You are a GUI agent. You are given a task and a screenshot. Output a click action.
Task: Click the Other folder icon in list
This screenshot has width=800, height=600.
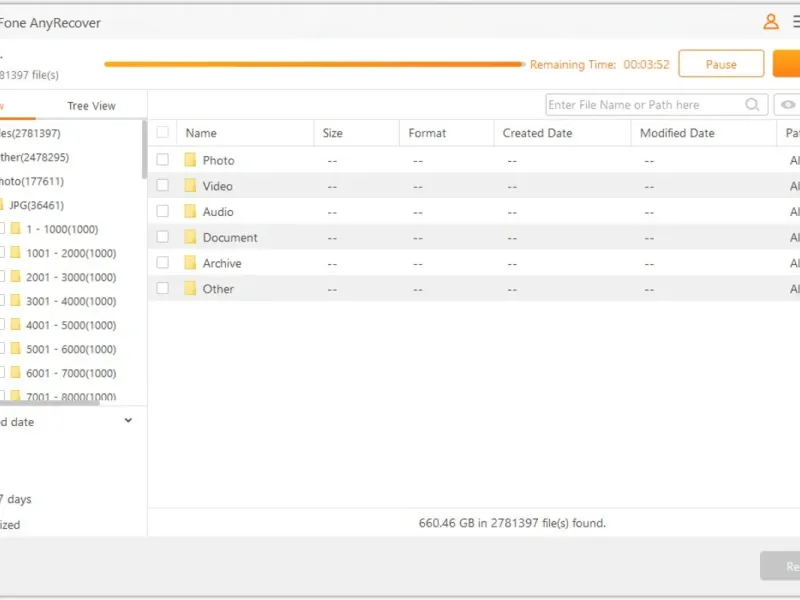(x=190, y=288)
